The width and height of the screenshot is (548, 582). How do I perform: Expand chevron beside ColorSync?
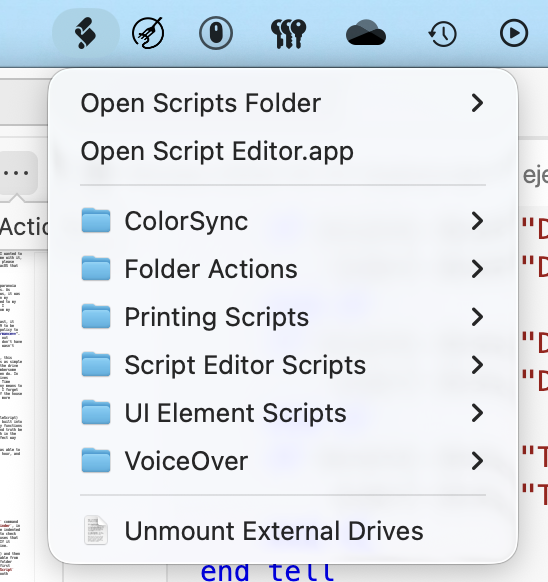(477, 221)
